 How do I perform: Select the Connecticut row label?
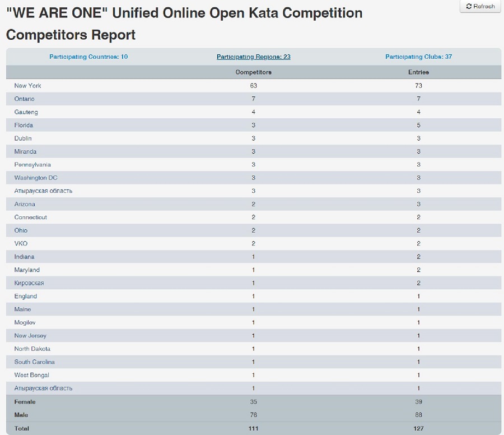point(31,217)
